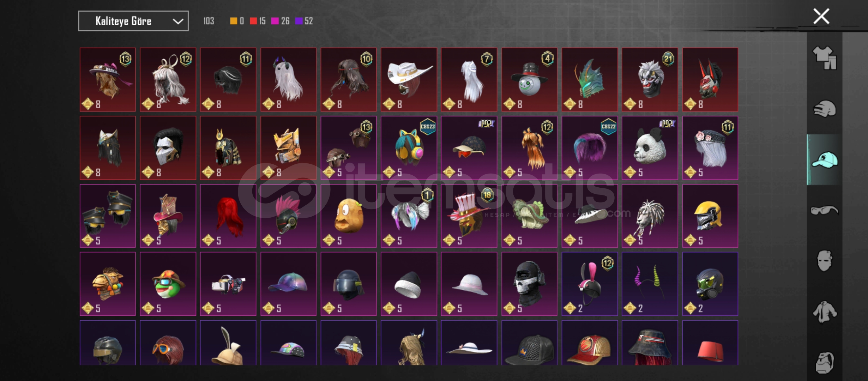The width and height of the screenshot is (868, 381).
Task: Pick the snowman top hat head item
Action: (x=529, y=80)
